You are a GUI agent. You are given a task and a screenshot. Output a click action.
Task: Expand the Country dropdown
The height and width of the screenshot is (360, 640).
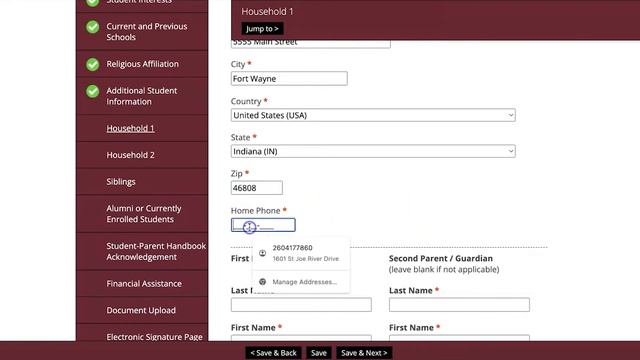(373, 115)
